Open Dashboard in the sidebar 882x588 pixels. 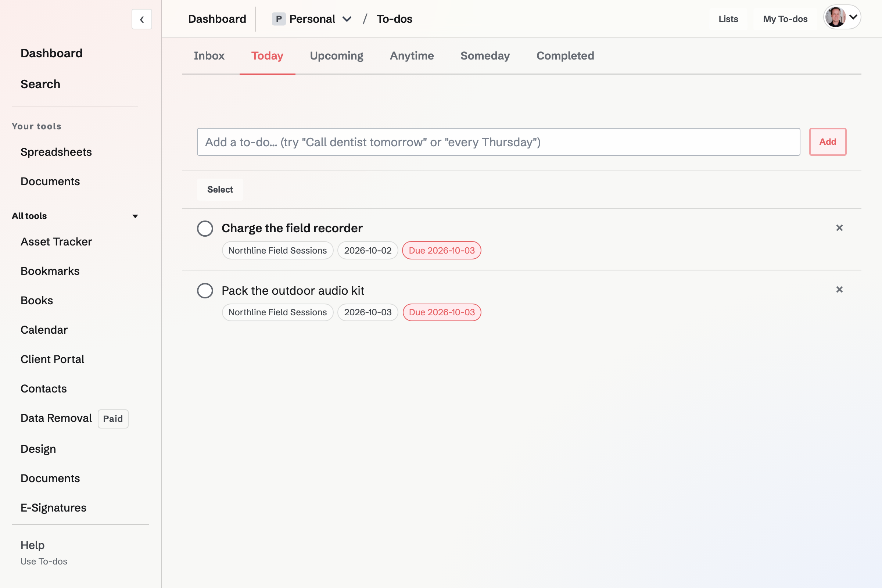click(51, 53)
